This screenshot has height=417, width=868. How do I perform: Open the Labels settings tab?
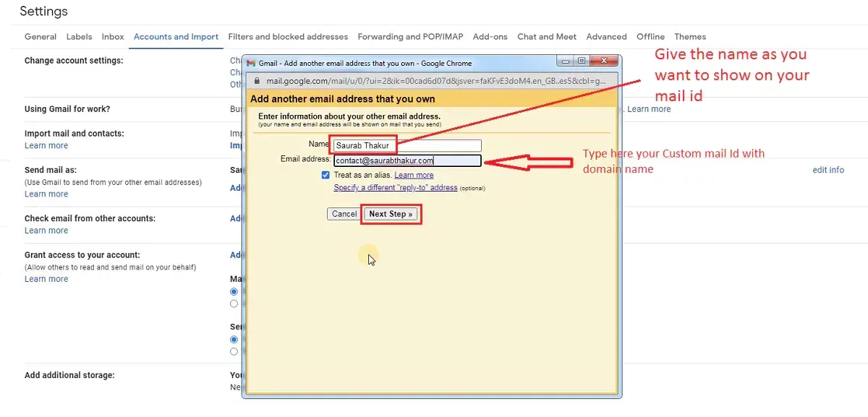pos(79,37)
